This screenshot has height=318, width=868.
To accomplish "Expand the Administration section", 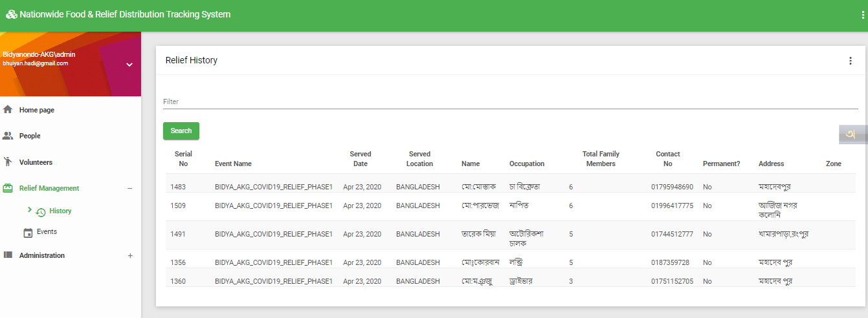I will (x=129, y=255).
